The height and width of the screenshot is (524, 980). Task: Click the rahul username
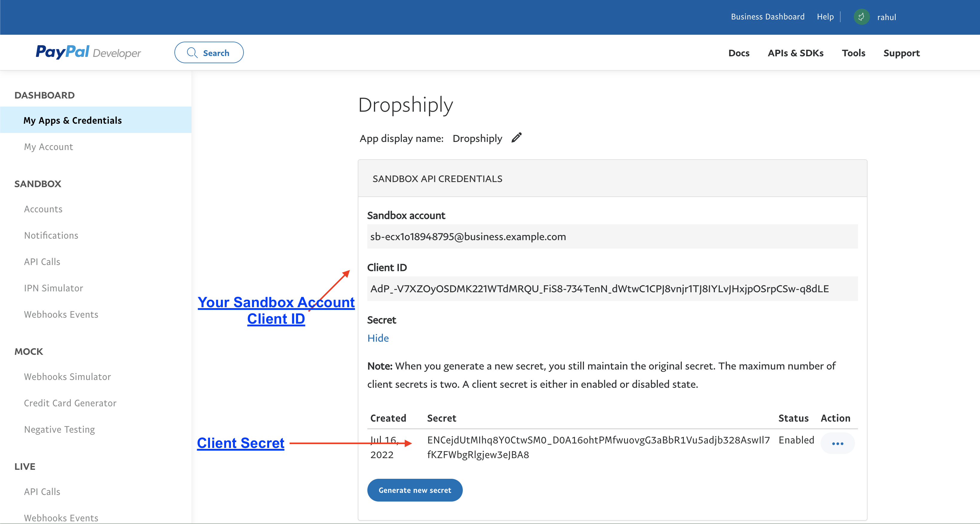[886, 17]
